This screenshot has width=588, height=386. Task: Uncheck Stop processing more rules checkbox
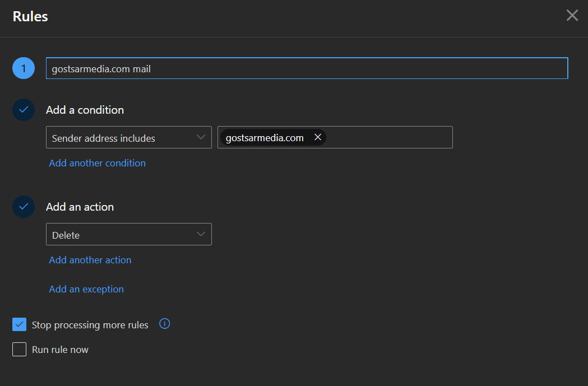pos(19,324)
